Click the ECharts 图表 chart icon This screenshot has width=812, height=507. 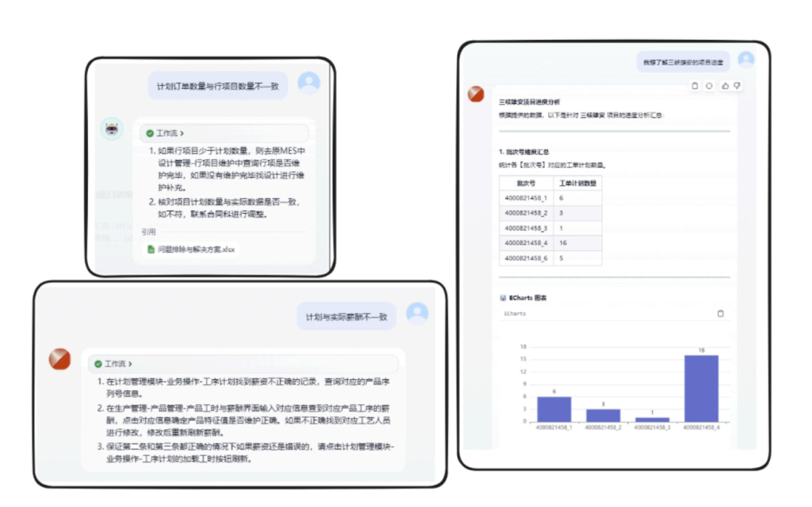pos(503,298)
